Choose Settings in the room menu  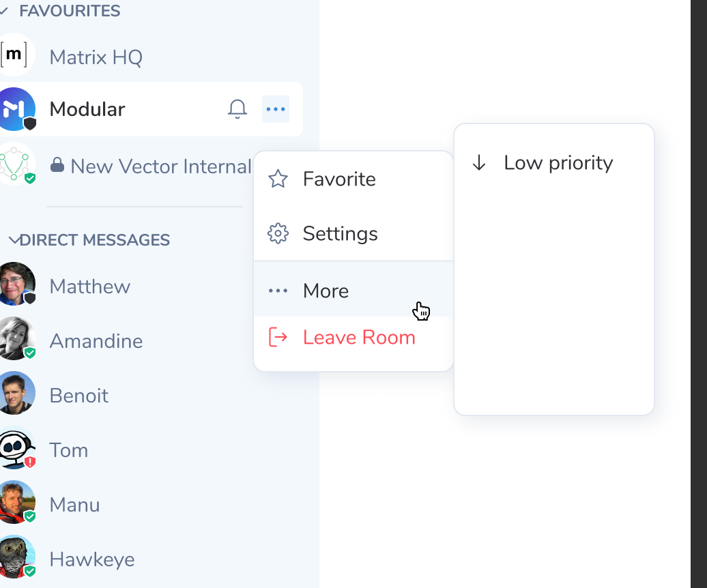pyautogui.click(x=340, y=233)
